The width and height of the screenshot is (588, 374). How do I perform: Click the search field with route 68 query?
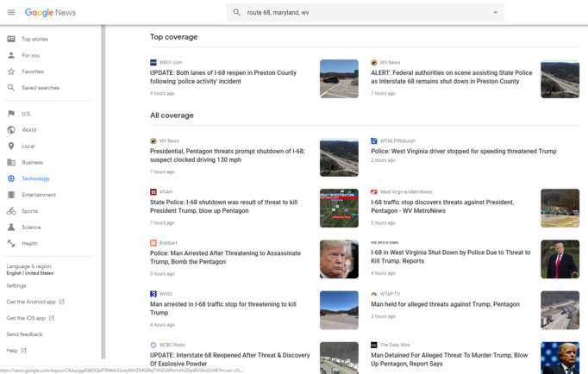click(365, 12)
